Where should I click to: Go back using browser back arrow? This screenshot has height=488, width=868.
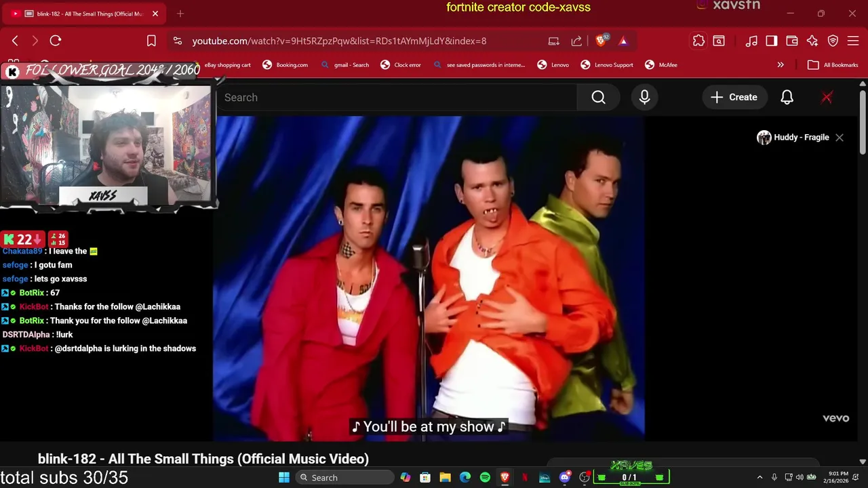15,41
